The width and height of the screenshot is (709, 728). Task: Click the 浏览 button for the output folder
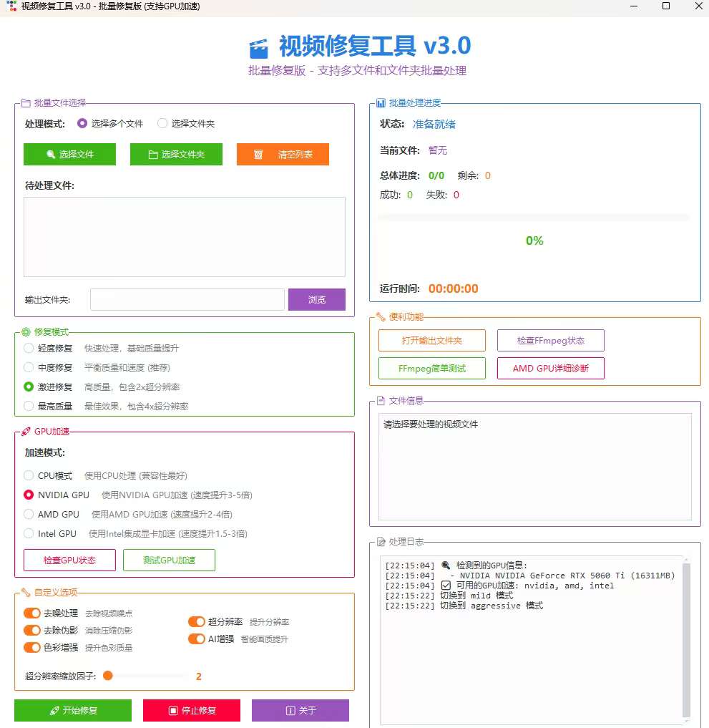tap(317, 299)
